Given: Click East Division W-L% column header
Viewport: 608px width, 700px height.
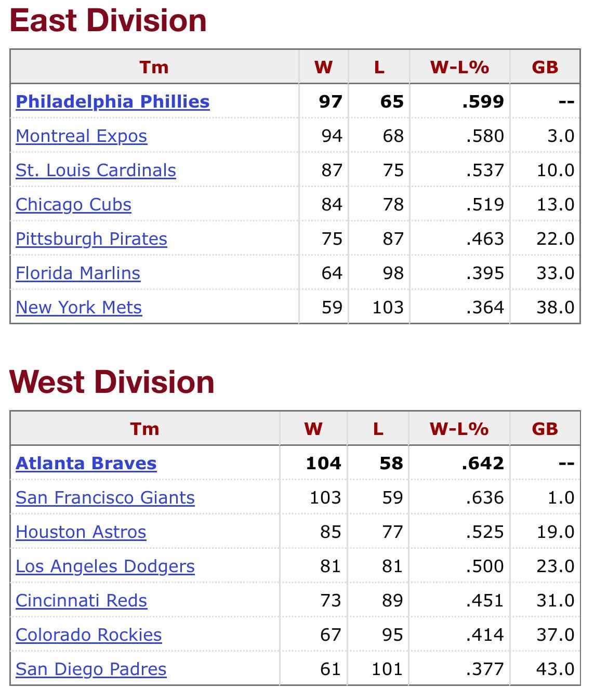Looking at the screenshot, I should click(459, 67).
